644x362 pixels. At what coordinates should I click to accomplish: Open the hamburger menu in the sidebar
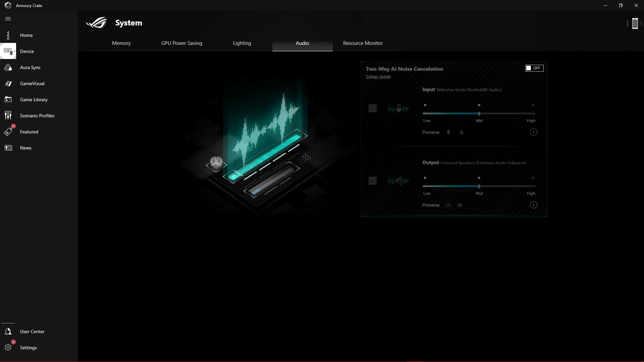tap(8, 19)
